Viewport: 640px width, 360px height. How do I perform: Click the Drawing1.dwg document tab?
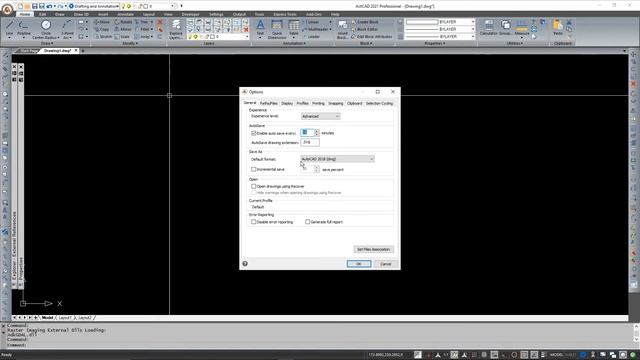click(58, 51)
